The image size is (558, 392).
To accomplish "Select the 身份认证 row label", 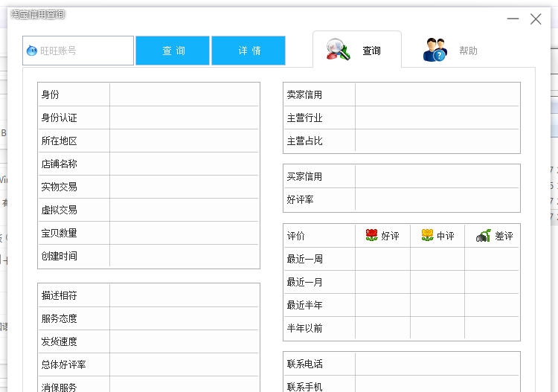I will pos(59,118).
